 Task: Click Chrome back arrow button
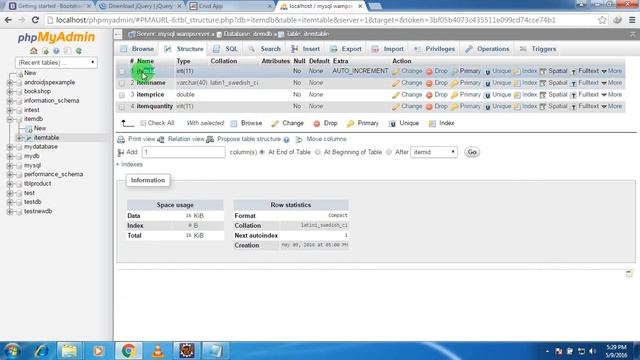[8, 20]
